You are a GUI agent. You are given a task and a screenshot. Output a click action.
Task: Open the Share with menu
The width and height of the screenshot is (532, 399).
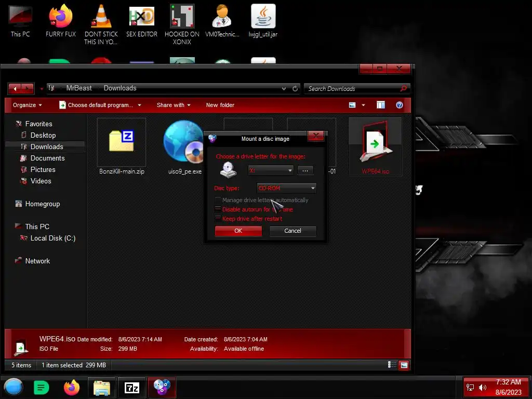pyautogui.click(x=174, y=105)
